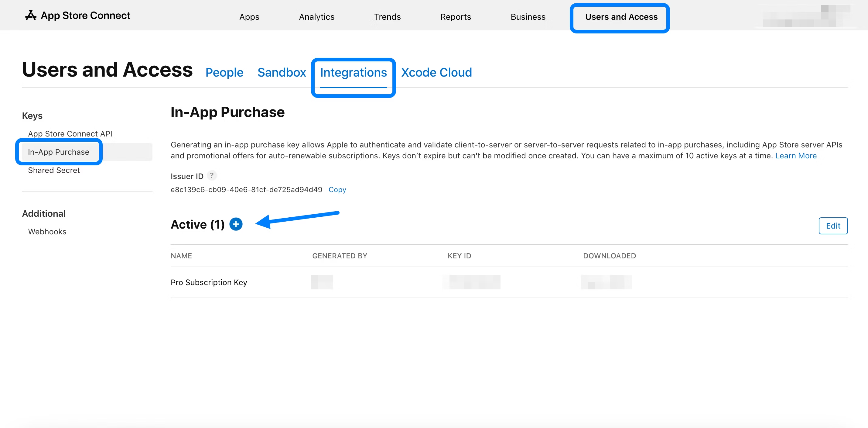Select the Integrations tab
The width and height of the screenshot is (868, 428).
(x=353, y=73)
